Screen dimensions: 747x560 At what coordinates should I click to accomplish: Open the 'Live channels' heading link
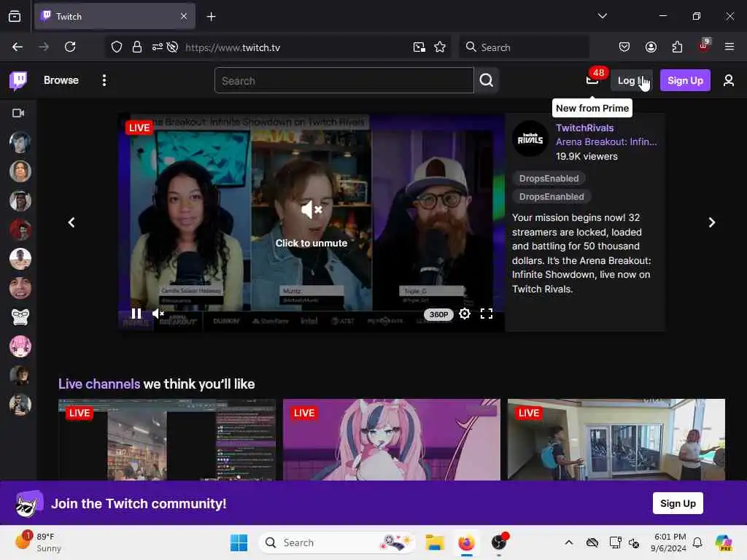(x=99, y=384)
